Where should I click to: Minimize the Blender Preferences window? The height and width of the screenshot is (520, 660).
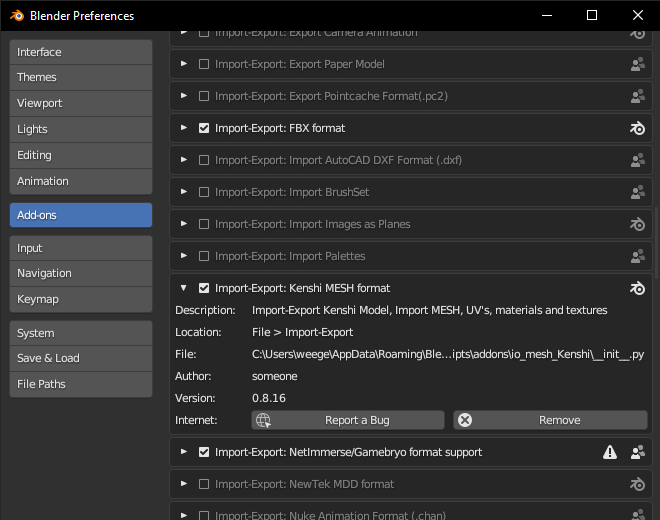click(x=547, y=16)
